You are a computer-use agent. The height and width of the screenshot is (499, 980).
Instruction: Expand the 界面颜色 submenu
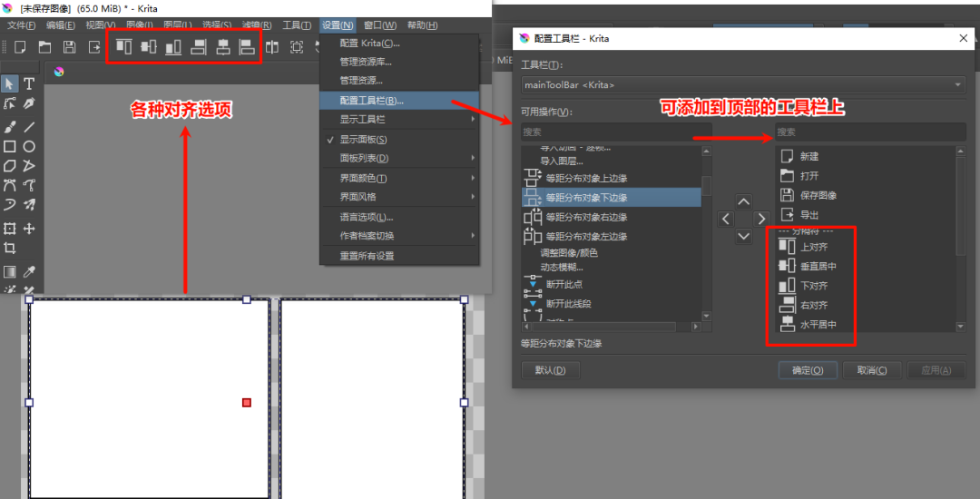click(x=399, y=178)
